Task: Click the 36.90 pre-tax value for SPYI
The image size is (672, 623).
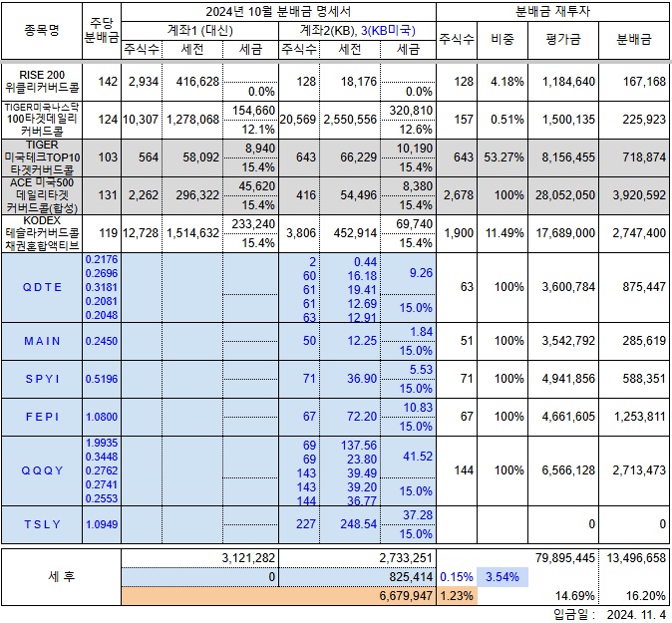Action: 362,379
